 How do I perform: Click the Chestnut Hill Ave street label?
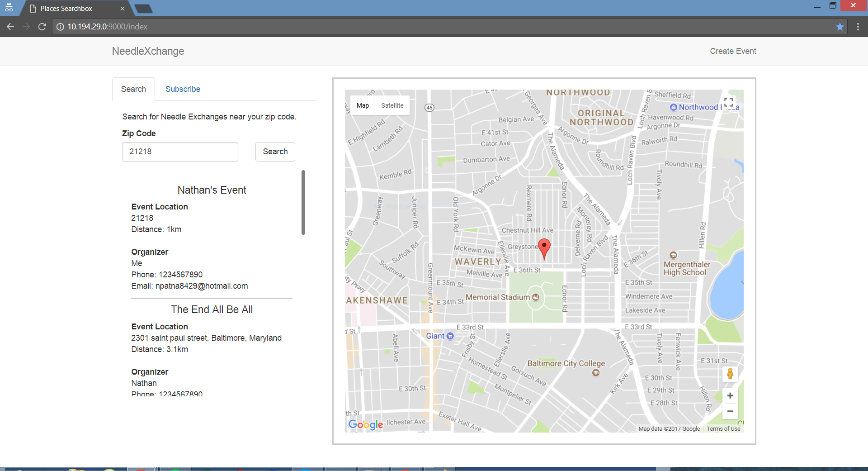pyautogui.click(x=528, y=230)
